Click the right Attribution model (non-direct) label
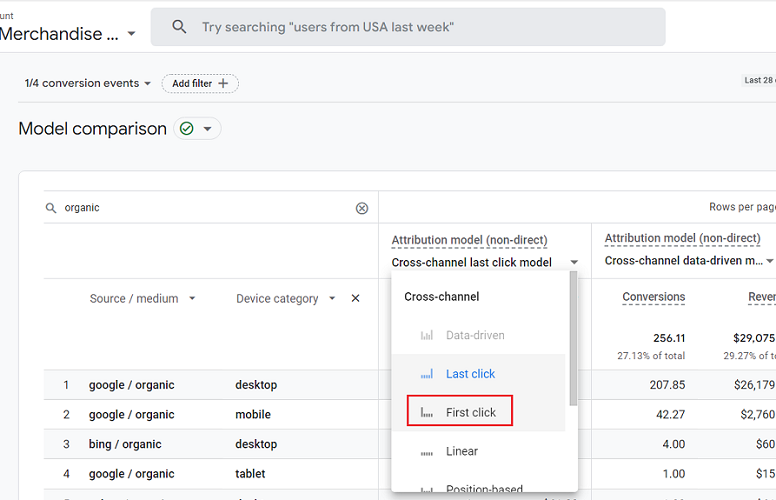Screen dimensions: 776x500 [x=682, y=238]
